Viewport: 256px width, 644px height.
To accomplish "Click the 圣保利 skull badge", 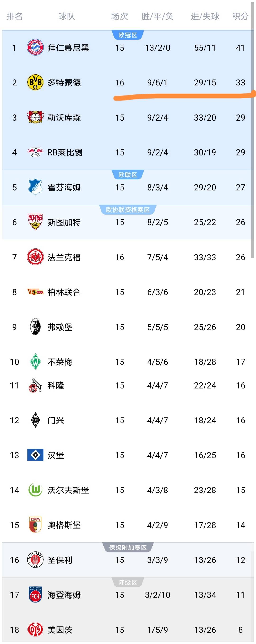I will coord(36,559).
